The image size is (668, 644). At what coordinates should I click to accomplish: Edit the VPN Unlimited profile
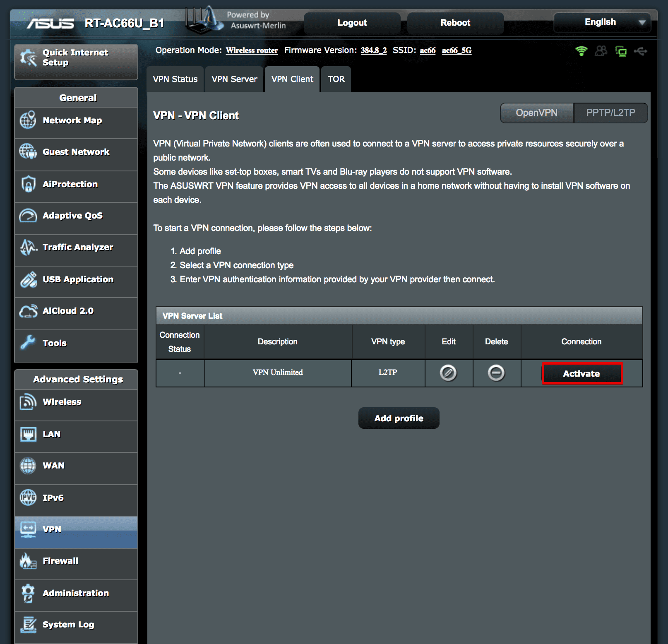pos(449,373)
